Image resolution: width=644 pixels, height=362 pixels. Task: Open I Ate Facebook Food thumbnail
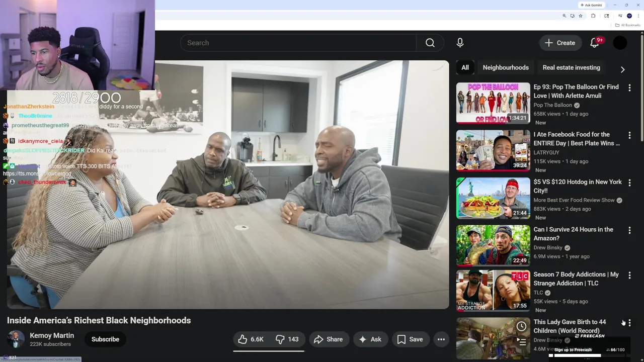493,150
